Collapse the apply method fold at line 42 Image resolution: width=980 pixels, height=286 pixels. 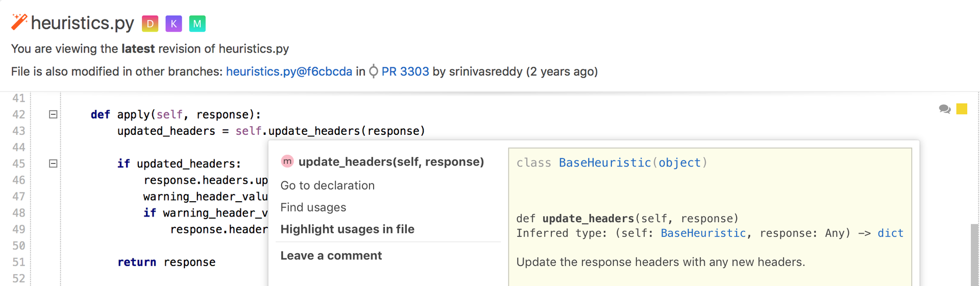click(x=53, y=114)
